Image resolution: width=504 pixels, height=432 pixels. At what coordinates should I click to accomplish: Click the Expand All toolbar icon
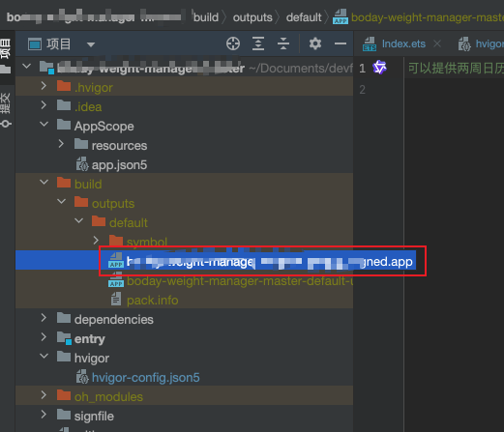click(258, 43)
